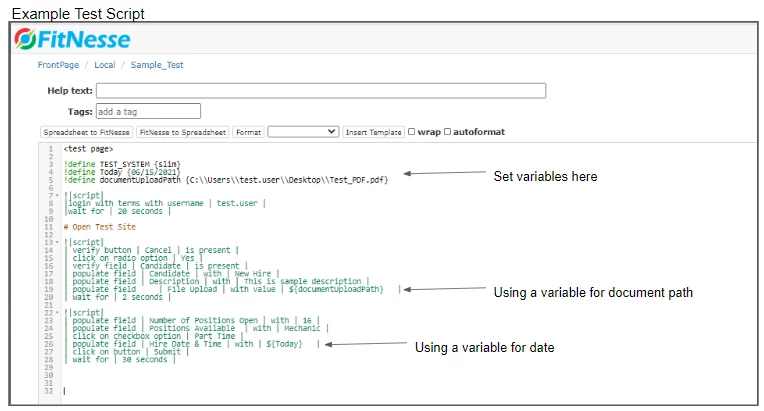This screenshot has width=764, height=411.
Task: Click the FitNesse to Spreadsheet button
Action: click(182, 132)
